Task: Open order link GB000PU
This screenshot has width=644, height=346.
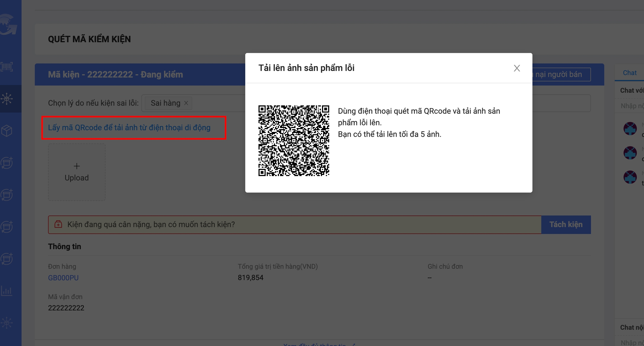Action: click(63, 278)
